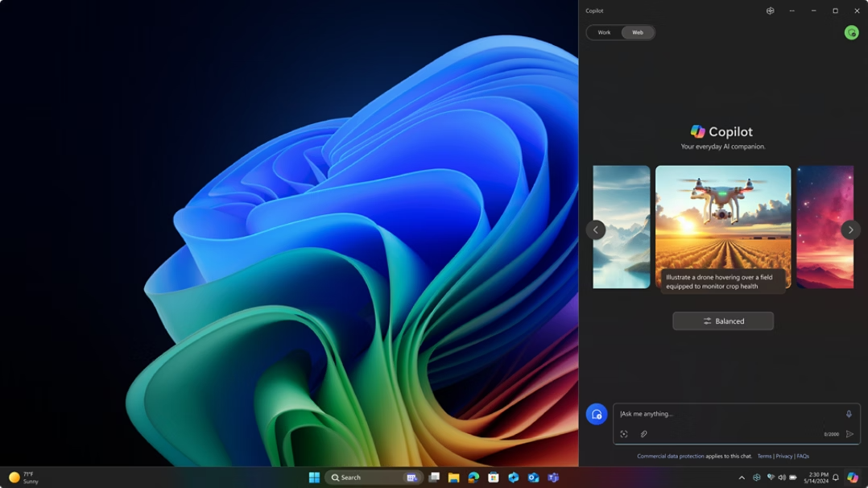Open File Explorer from the taskbar

[x=454, y=478]
